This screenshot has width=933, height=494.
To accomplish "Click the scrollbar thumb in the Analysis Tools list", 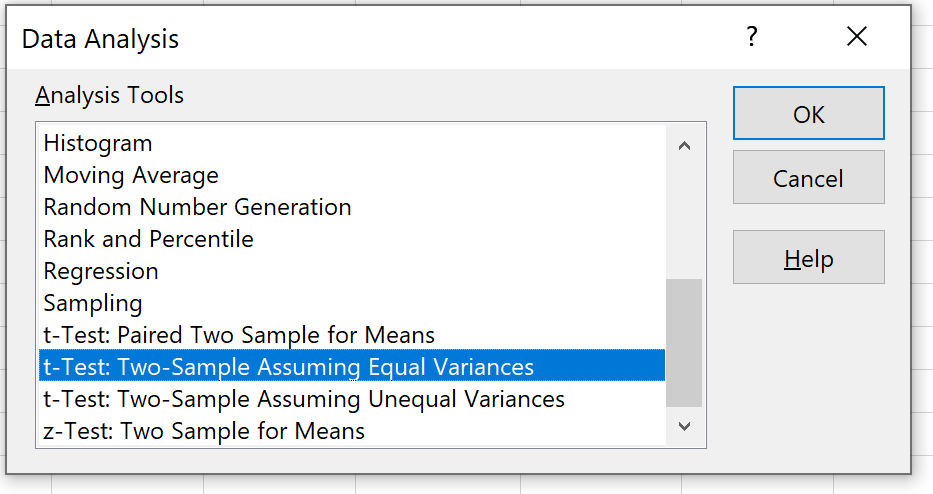I will pyautogui.click(x=684, y=343).
